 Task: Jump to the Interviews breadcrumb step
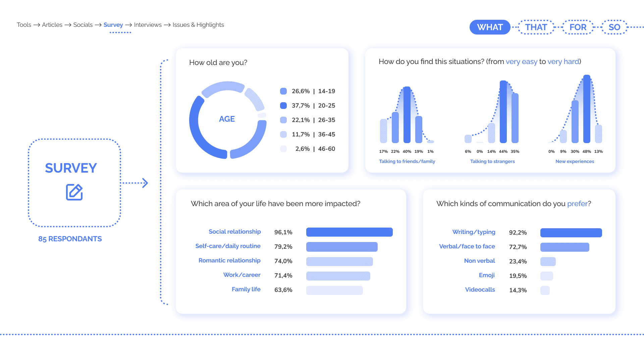tap(148, 25)
